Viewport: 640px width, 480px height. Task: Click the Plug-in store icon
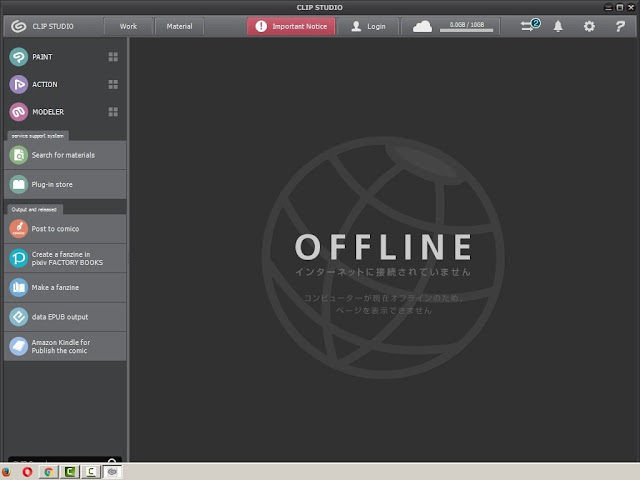tap(18, 184)
